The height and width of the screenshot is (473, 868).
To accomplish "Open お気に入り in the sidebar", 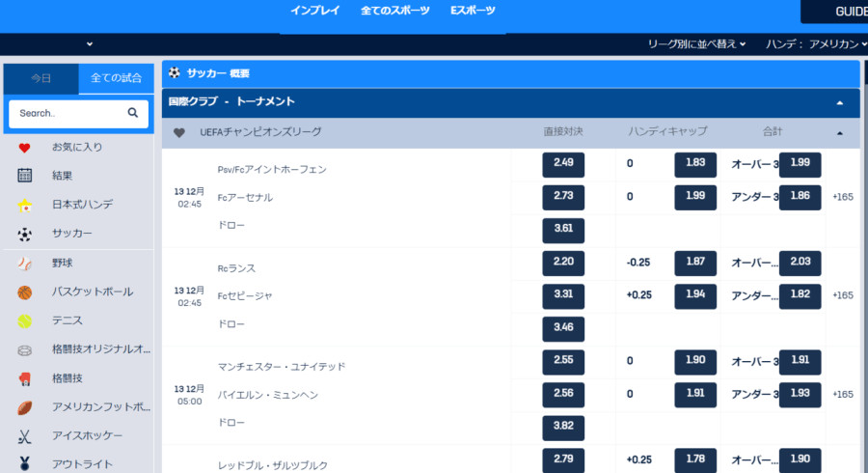I will [x=77, y=148].
